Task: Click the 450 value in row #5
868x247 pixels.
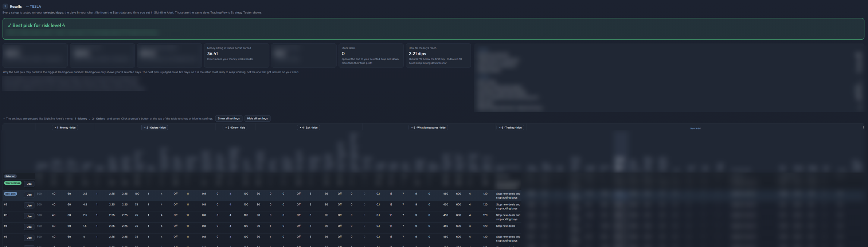Action: coord(446,237)
